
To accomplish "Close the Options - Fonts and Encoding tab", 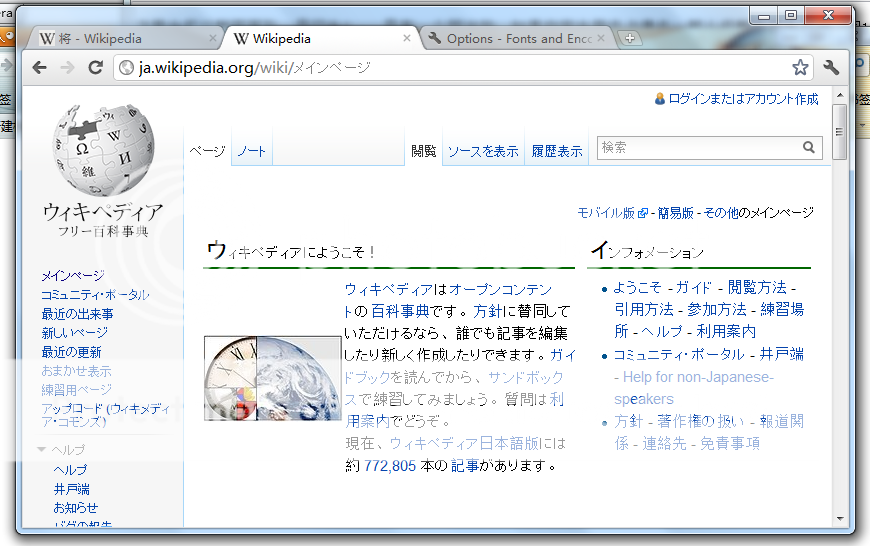I will [601, 38].
